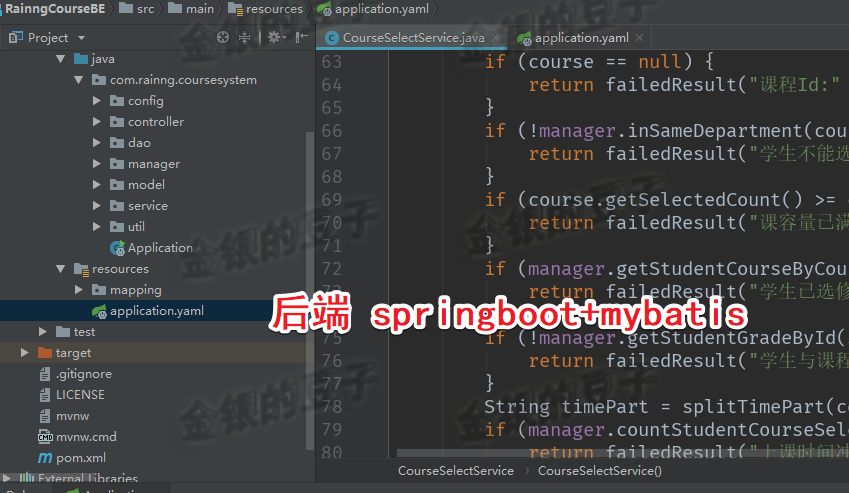Click the controller package folder icon
The width and height of the screenshot is (849, 493).
[x=117, y=122]
